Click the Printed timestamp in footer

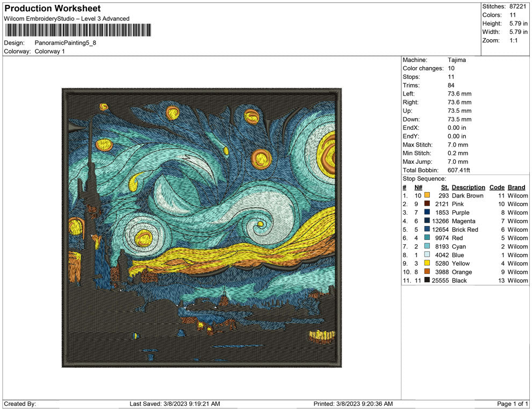[x=353, y=404]
